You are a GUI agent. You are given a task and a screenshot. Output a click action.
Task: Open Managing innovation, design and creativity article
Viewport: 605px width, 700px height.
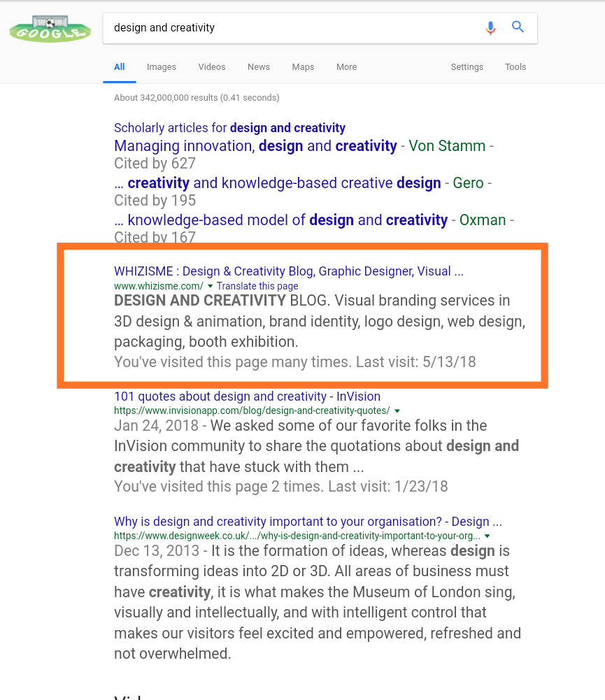click(x=255, y=146)
